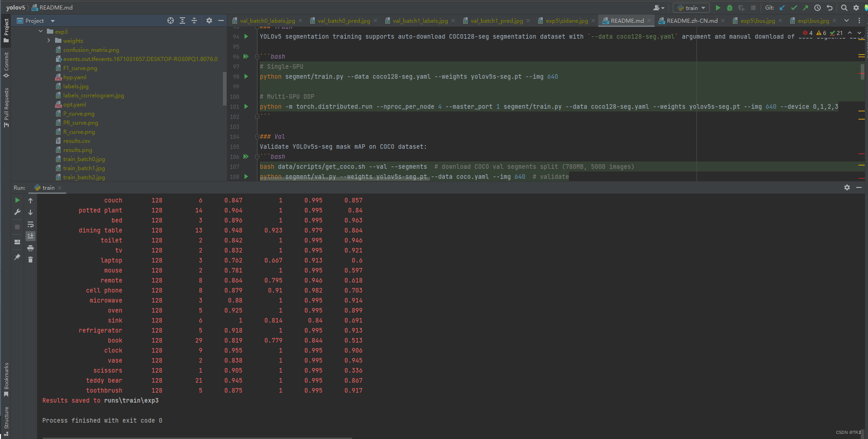Screen dimensions: 868x439
Task: Run line 98 single-GPU command gutter arrow
Action: coord(246,76)
